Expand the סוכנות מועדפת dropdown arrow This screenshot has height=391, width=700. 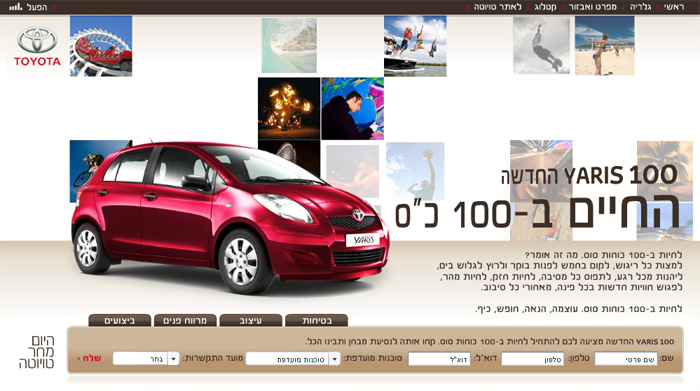click(334, 359)
